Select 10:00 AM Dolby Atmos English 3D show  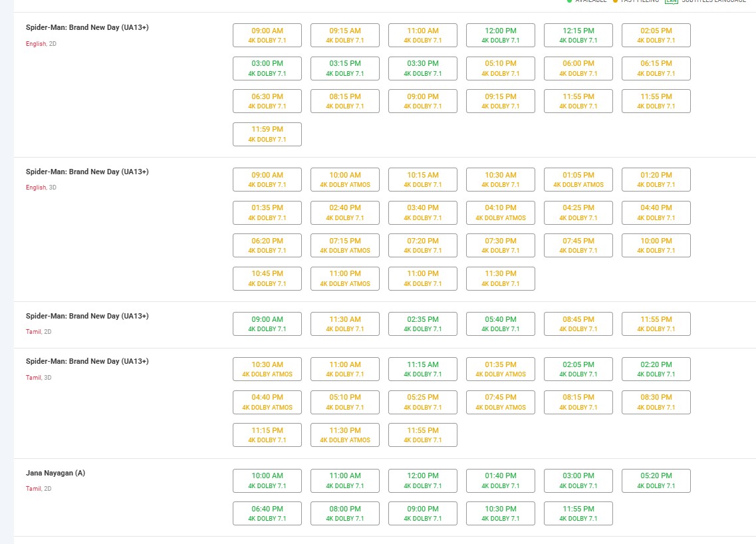pos(344,180)
